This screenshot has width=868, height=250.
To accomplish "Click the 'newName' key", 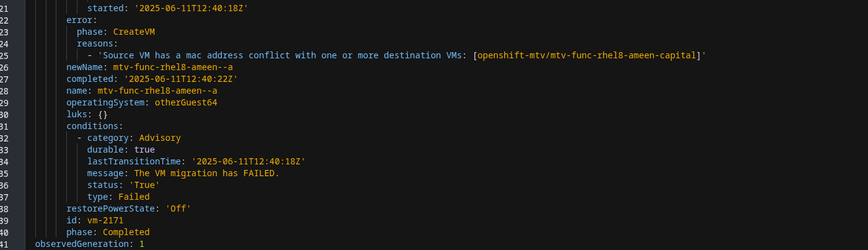I will (85, 68).
